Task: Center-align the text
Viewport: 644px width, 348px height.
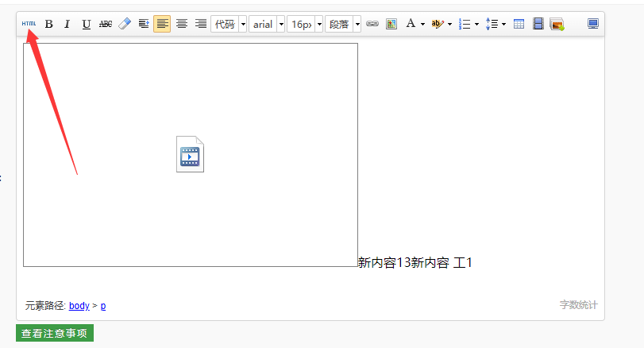Action: 182,24
